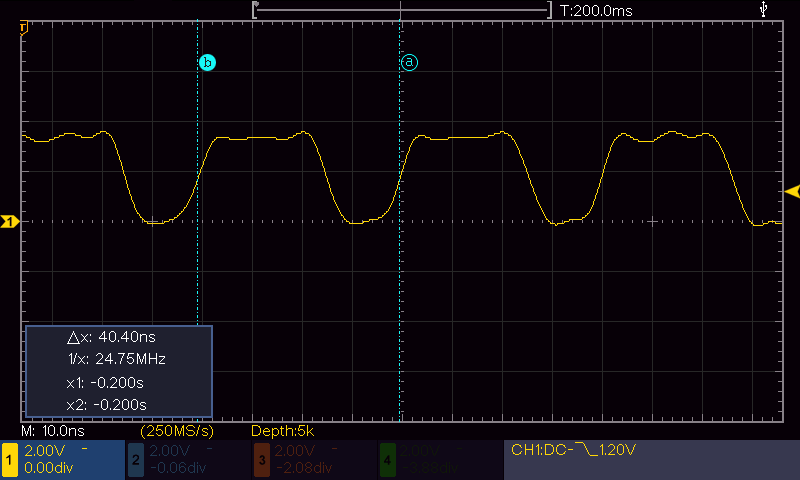Select cursor marker a at top
This screenshot has width=800, height=480.
409,62
